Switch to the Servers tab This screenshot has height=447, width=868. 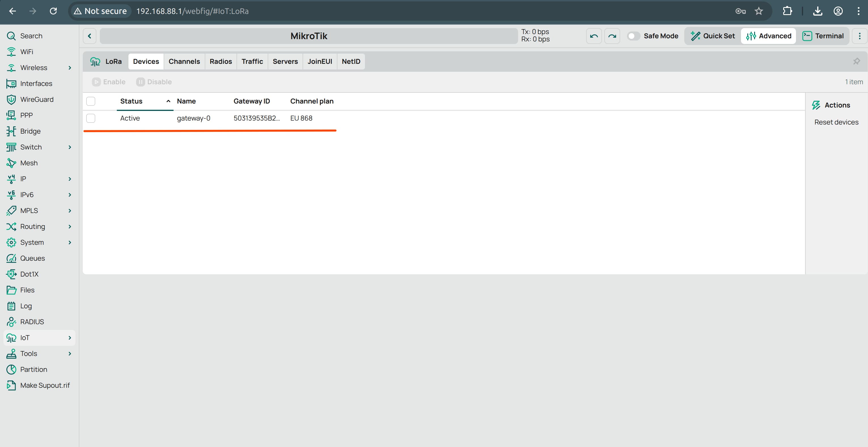(x=285, y=61)
